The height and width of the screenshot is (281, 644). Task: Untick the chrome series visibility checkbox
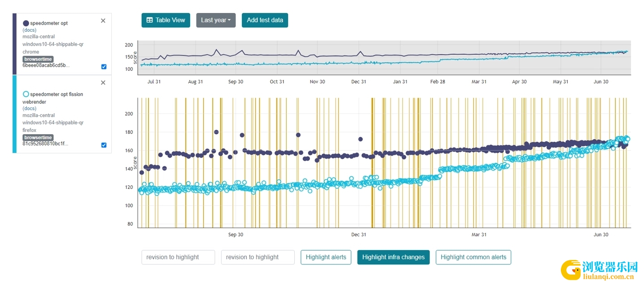(104, 67)
